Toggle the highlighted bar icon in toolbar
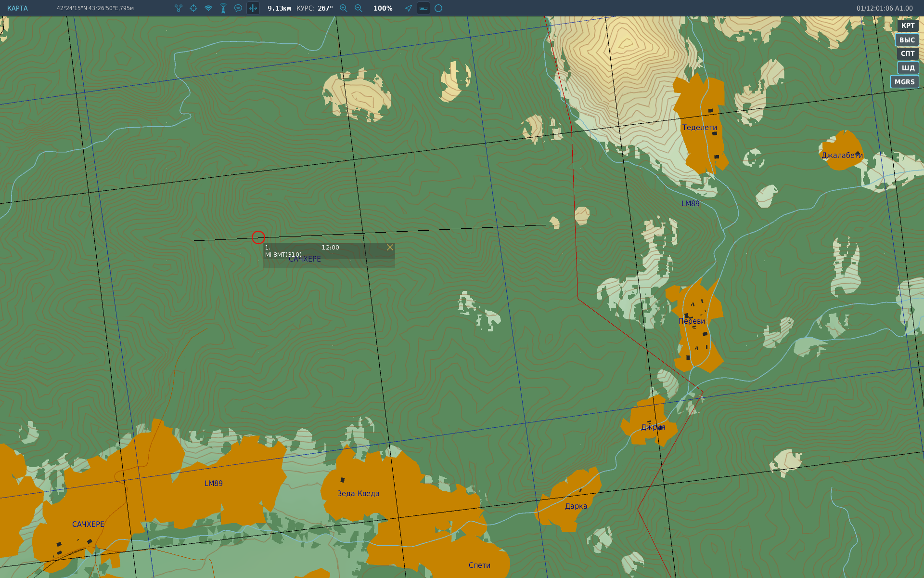Image resolution: width=924 pixels, height=578 pixels. pyautogui.click(x=423, y=8)
